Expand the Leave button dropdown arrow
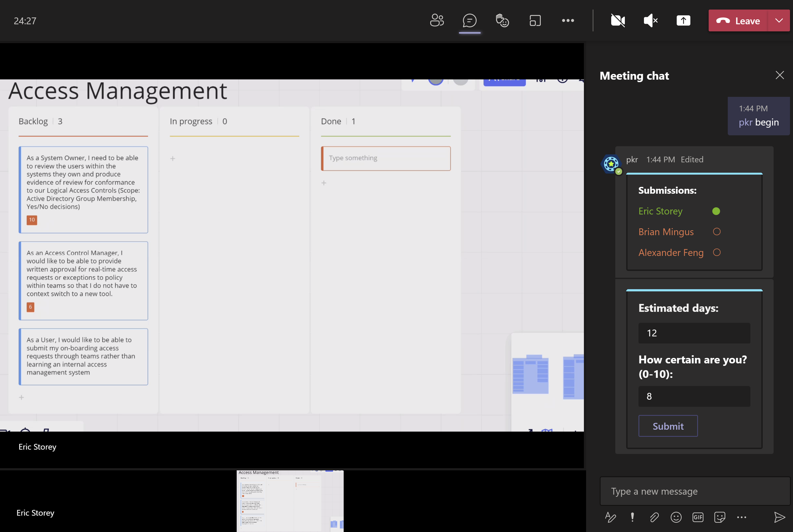793x532 pixels. coord(779,20)
